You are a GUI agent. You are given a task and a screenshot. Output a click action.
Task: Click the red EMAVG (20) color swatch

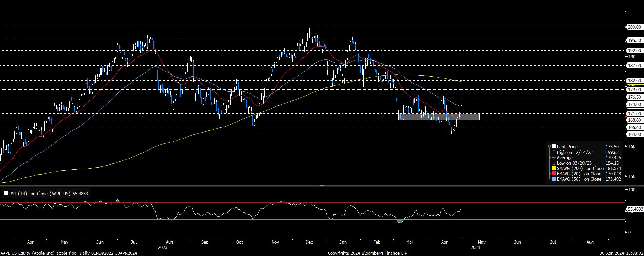[554, 174]
